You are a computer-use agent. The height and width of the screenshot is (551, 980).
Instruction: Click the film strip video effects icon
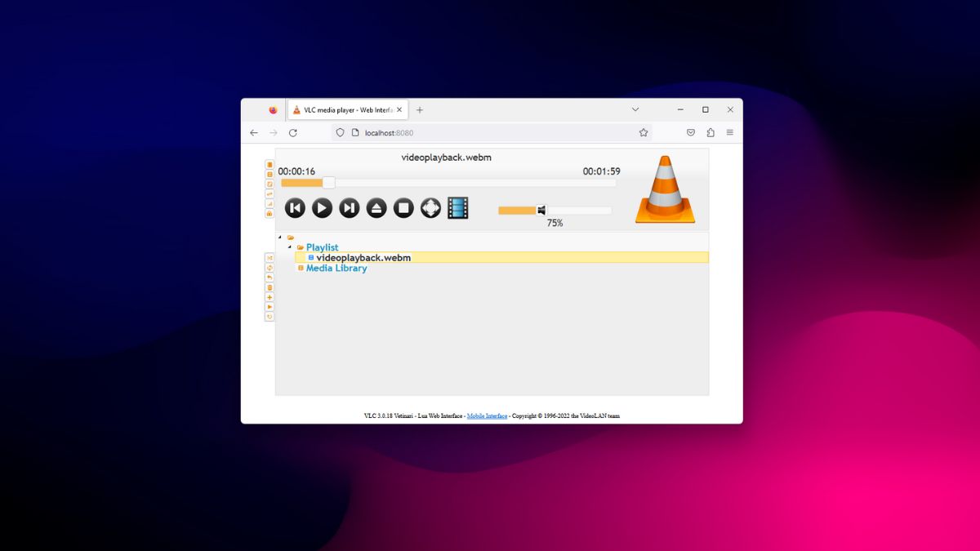458,207
